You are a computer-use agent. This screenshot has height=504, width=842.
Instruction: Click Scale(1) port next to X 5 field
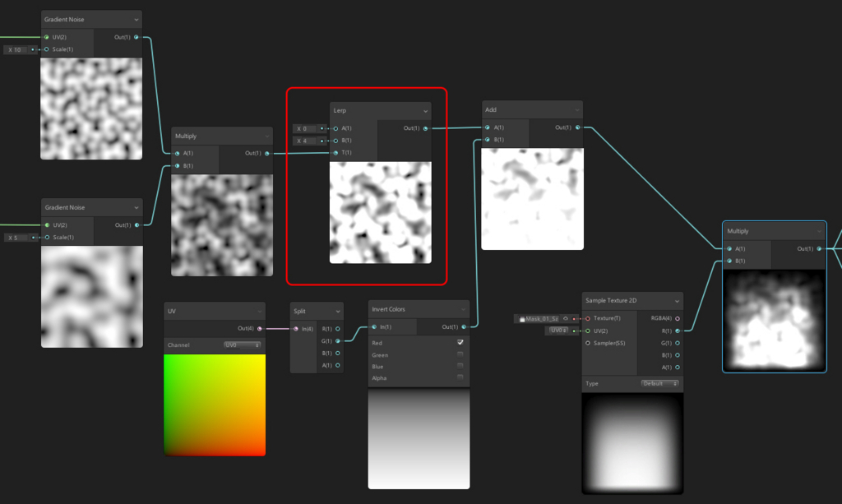[x=47, y=238]
